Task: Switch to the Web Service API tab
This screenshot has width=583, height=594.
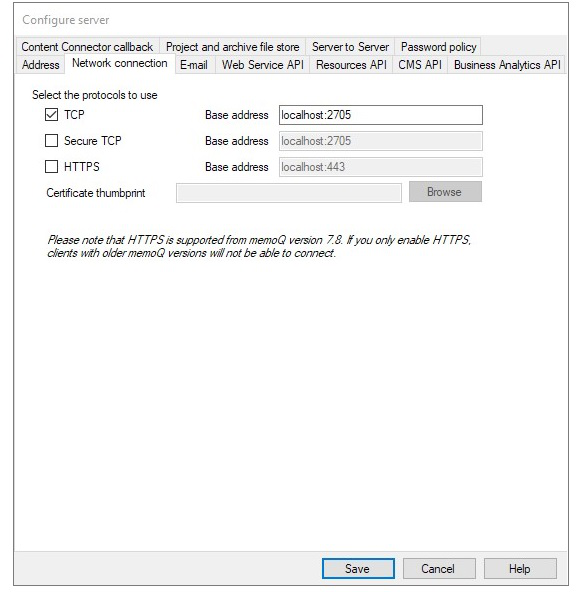Action: point(263,65)
